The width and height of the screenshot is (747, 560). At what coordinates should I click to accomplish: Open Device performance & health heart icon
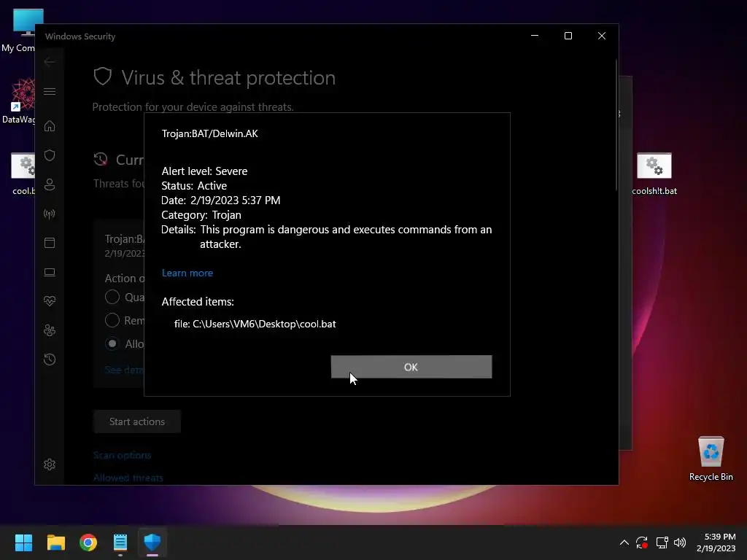50,301
